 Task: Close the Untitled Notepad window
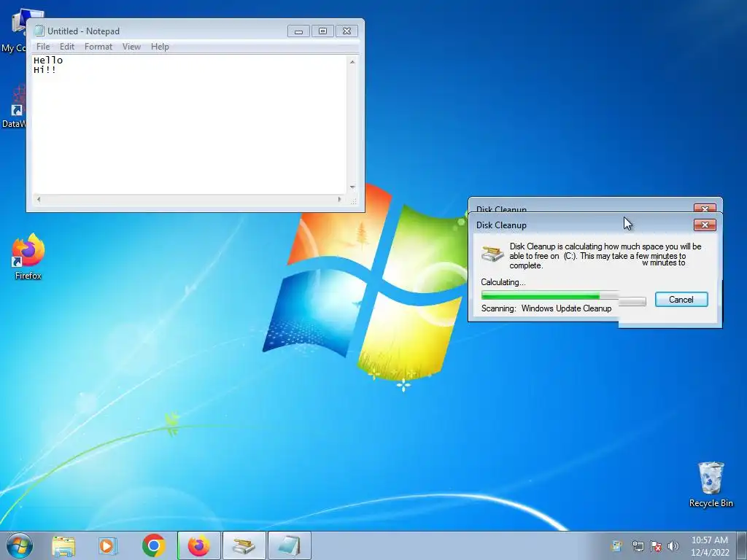pyautogui.click(x=347, y=31)
